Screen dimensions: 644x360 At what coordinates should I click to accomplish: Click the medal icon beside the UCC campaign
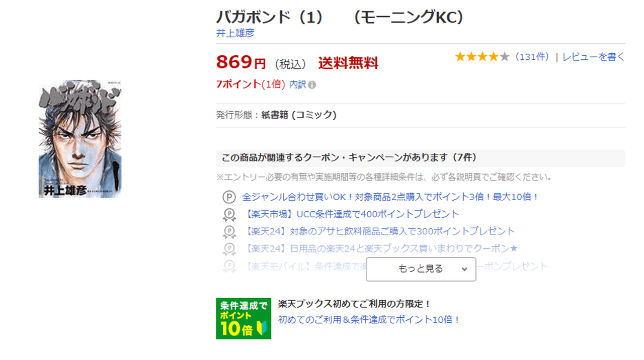click(x=229, y=215)
